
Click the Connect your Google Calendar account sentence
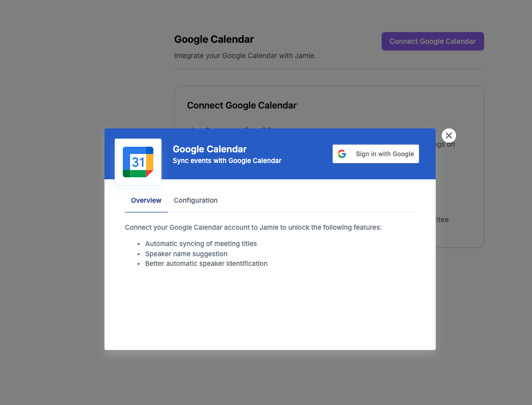pyautogui.click(x=253, y=227)
